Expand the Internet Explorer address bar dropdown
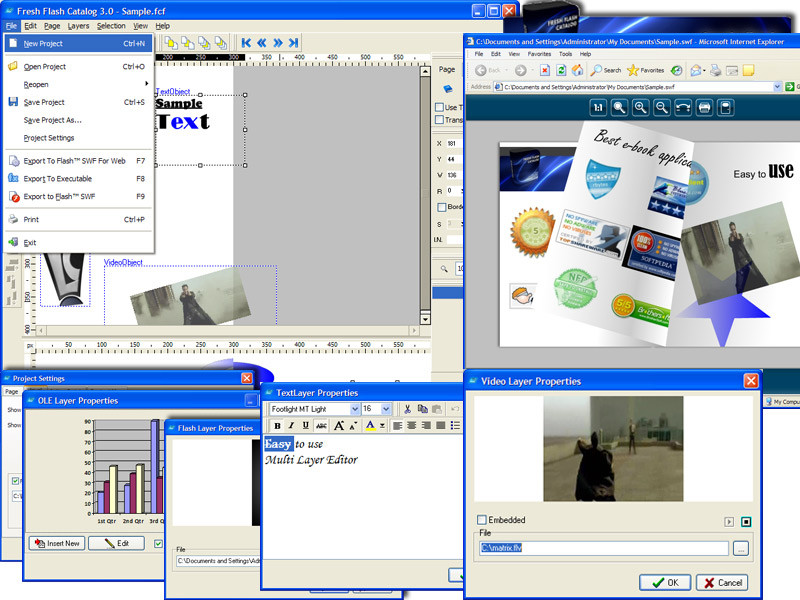Screen dimensions: 800x600 (777, 87)
